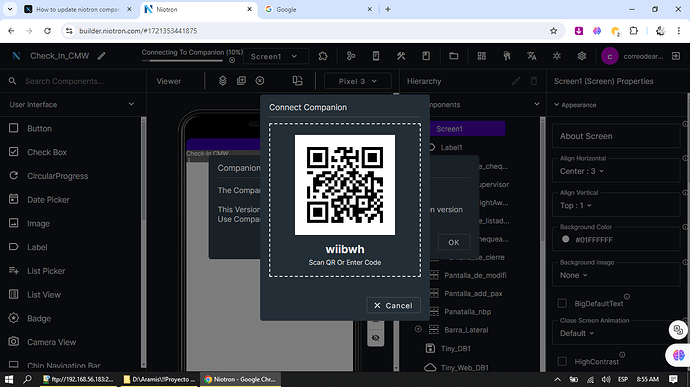Cancel the Connect Companion dialog
The image size is (690, 387).
(x=393, y=305)
